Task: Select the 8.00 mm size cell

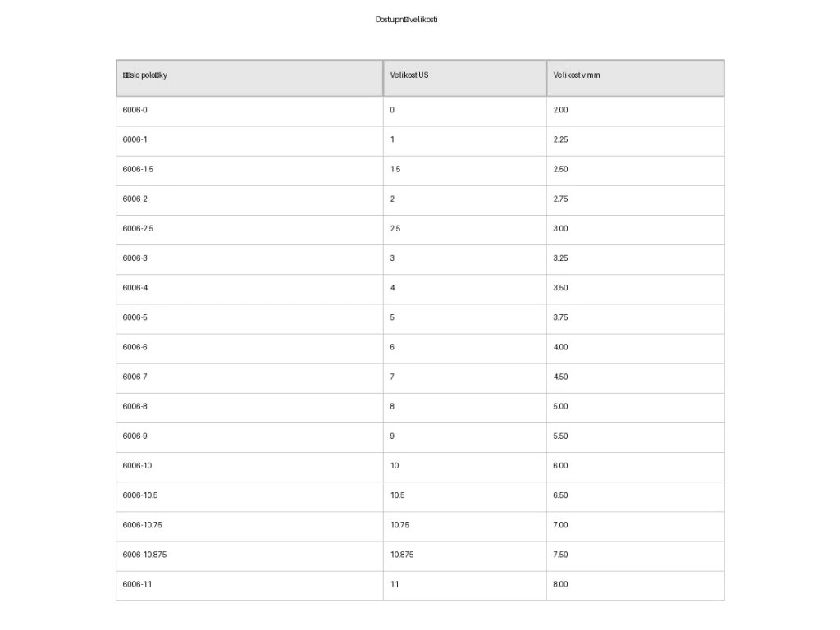Action: point(561,585)
